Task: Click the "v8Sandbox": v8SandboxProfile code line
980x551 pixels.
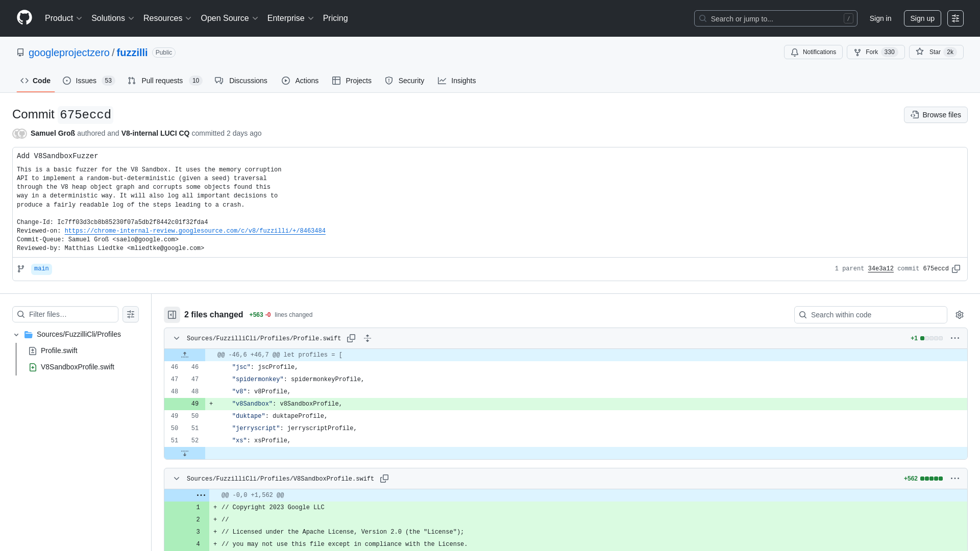Action: click(x=287, y=404)
